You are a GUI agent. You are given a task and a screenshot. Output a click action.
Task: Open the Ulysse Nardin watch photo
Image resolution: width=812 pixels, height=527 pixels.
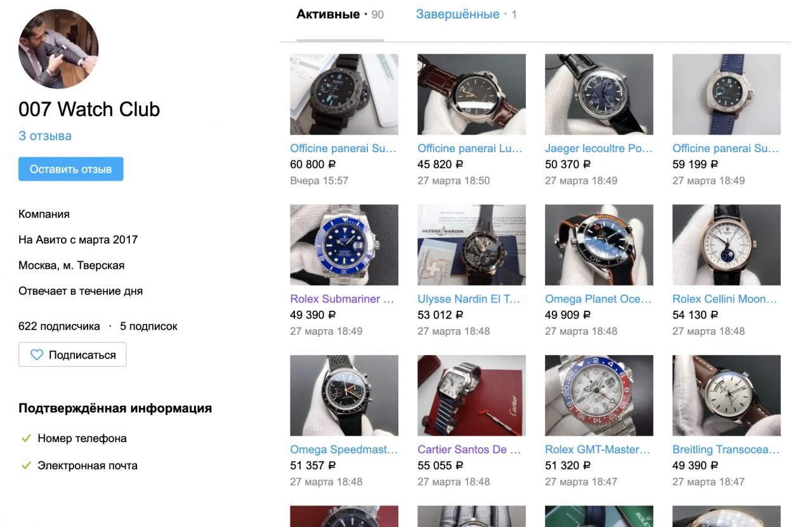(x=471, y=245)
